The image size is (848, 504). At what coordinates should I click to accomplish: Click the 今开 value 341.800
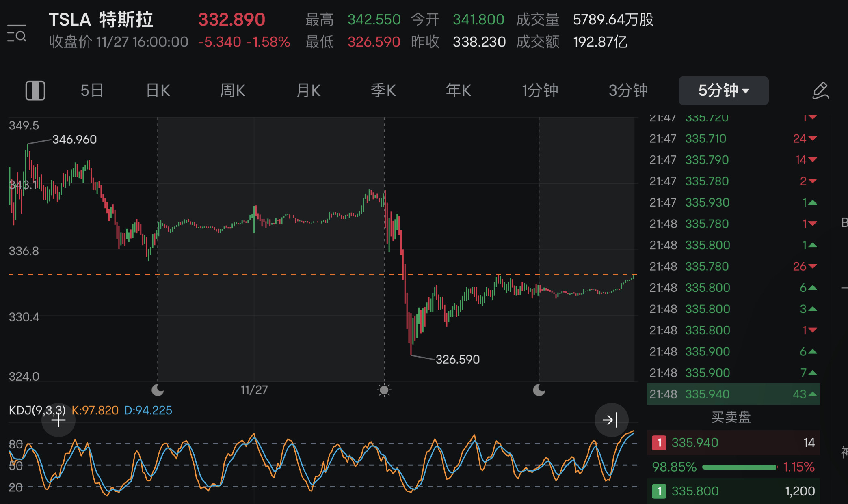(x=478, y=19)
